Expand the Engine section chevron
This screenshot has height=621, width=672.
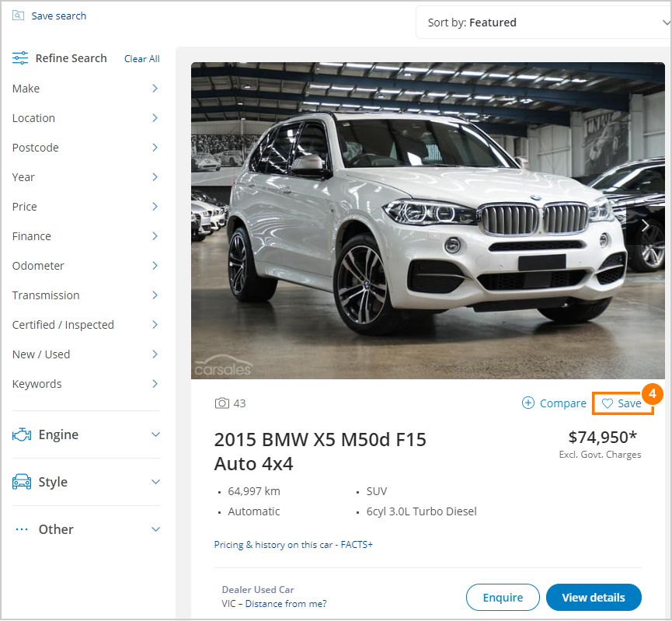click(155, 434)
